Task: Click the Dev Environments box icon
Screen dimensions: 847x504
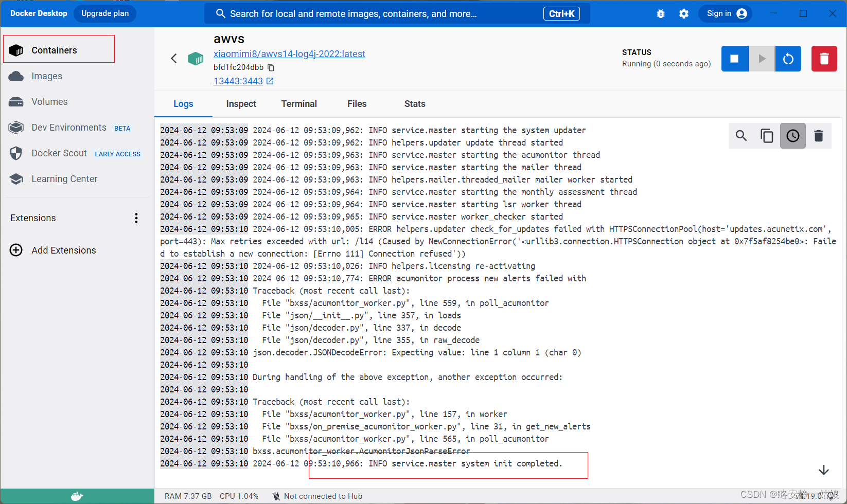Action: coord(16,128)
